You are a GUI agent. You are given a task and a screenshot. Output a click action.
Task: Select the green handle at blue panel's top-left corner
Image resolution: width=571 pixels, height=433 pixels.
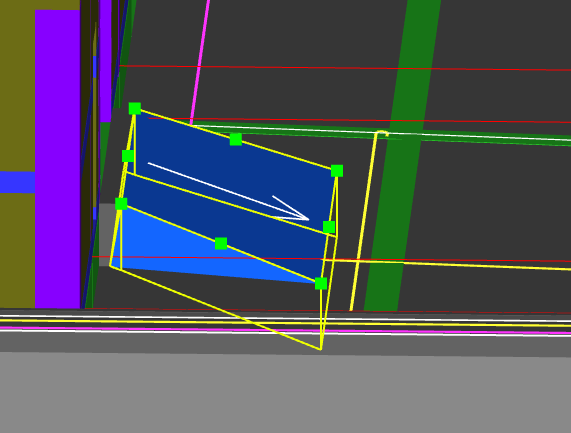point(135,109)
